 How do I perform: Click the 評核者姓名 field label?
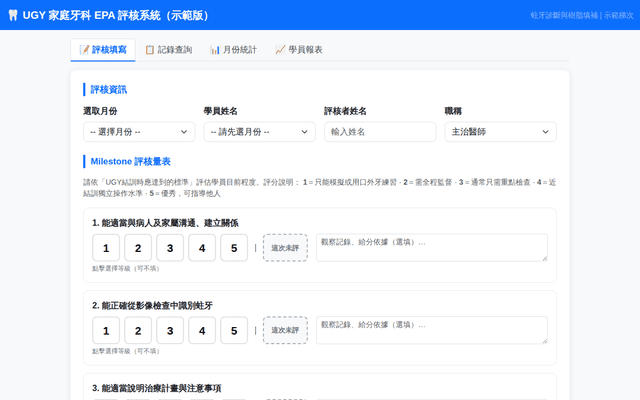345,111
